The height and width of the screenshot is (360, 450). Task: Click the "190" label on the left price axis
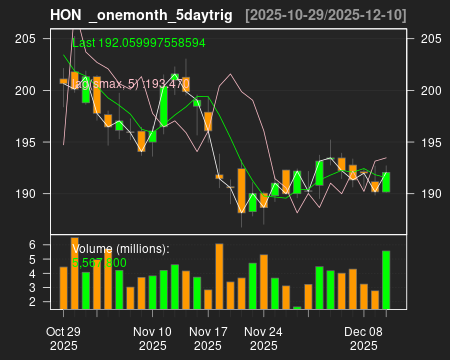[x=25, y=194]
